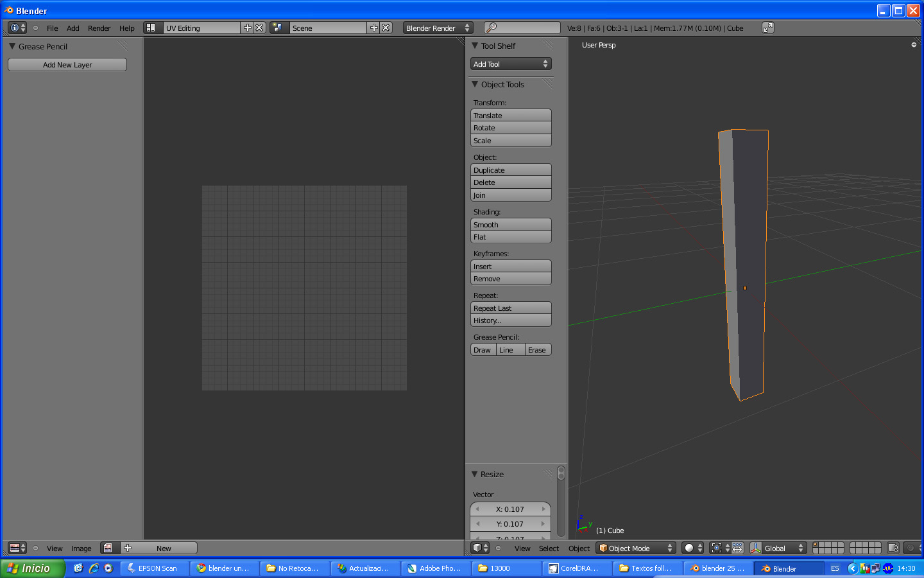Open the UV editor type selector icon
Viewport: 924px width, 578px height.
tap(17, 548)
